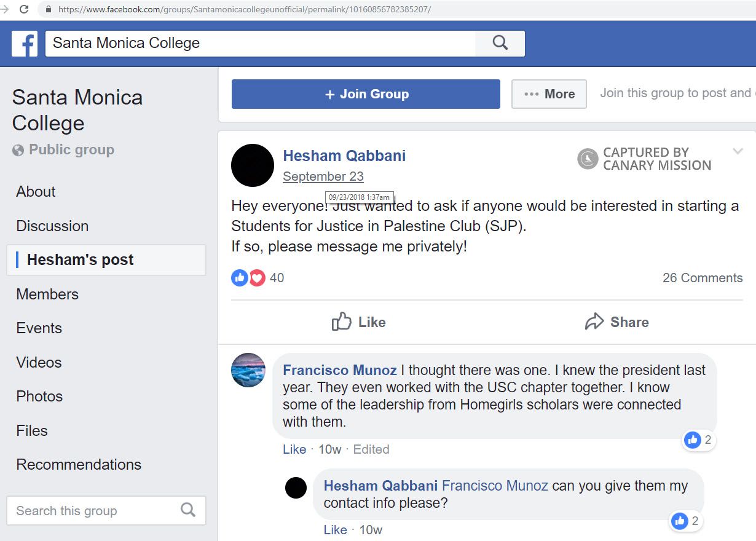This screenshot has height=541, width=756.
Task: Share the post
Action: [x=617, y=322]
